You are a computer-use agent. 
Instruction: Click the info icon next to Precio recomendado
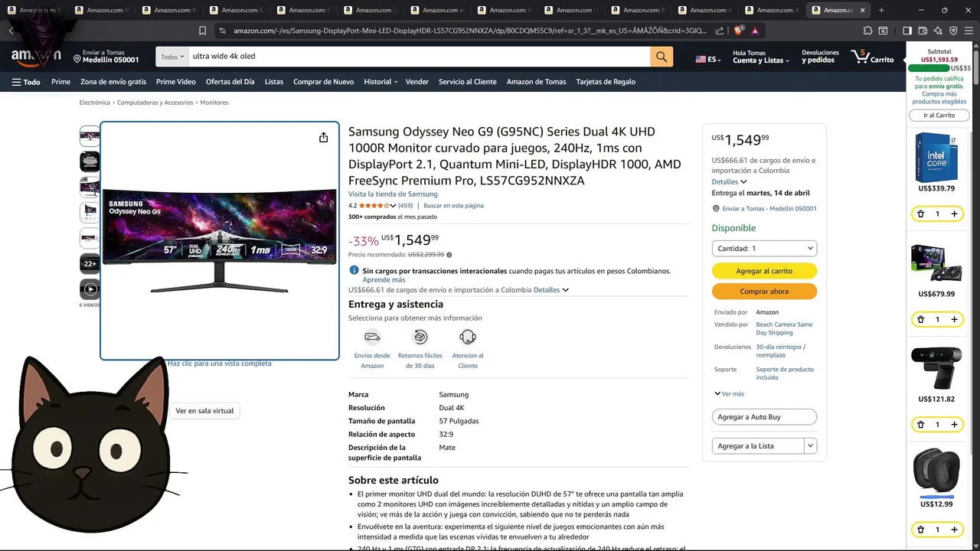tap(449, 255)
